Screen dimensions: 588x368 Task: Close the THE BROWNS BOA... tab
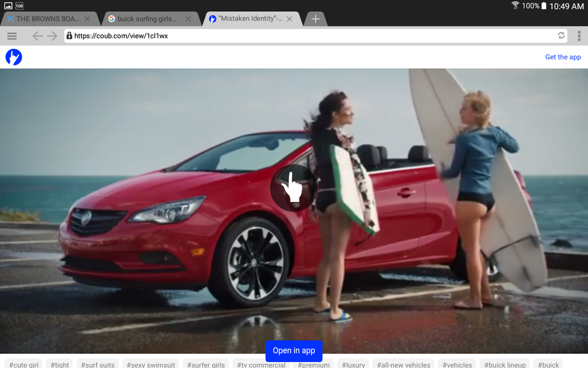(x=88, y=19)
